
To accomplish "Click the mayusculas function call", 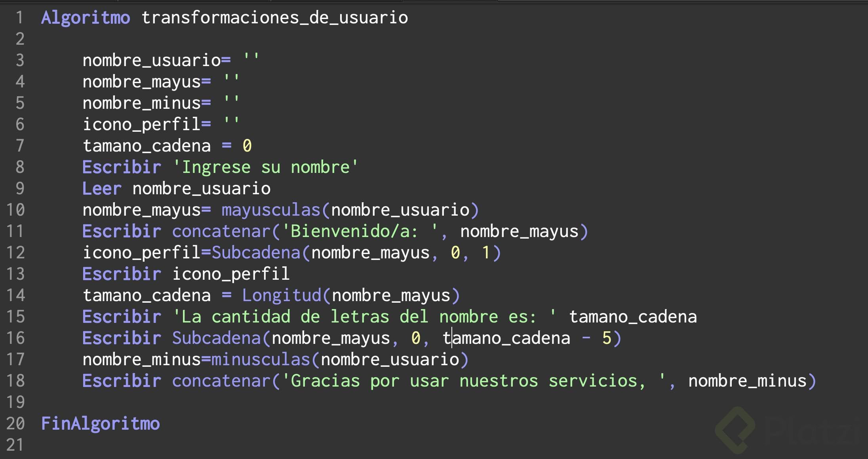I will coord(271,210).
